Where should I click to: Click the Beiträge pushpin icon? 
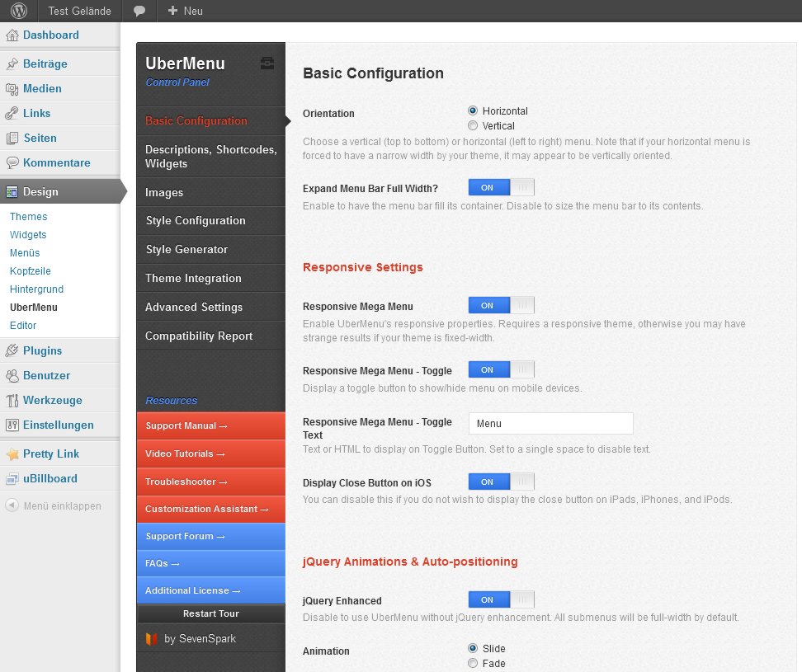click(x=12, y=63)
